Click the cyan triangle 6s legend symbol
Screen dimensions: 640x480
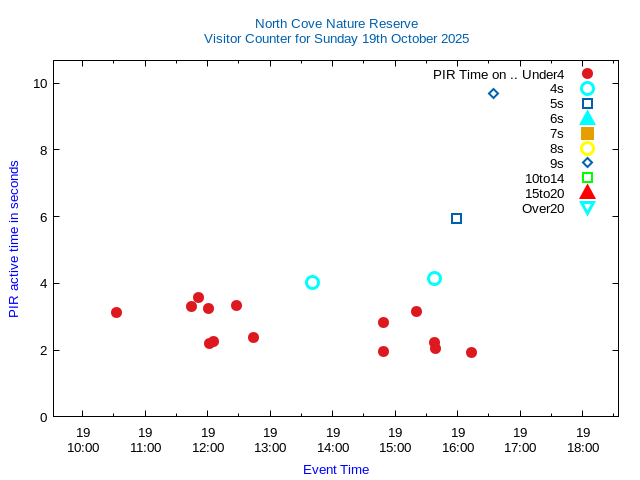click(587, 118)
